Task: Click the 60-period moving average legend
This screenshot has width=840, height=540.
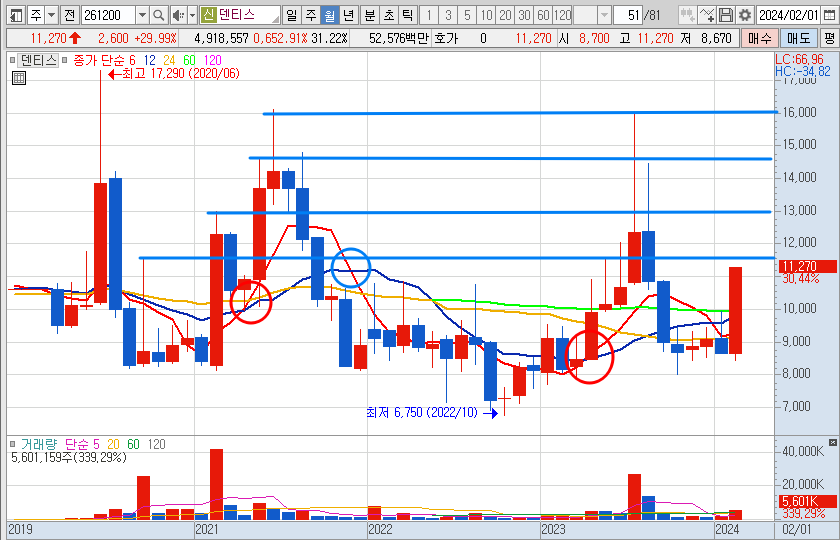Action: tap(190, 60)
